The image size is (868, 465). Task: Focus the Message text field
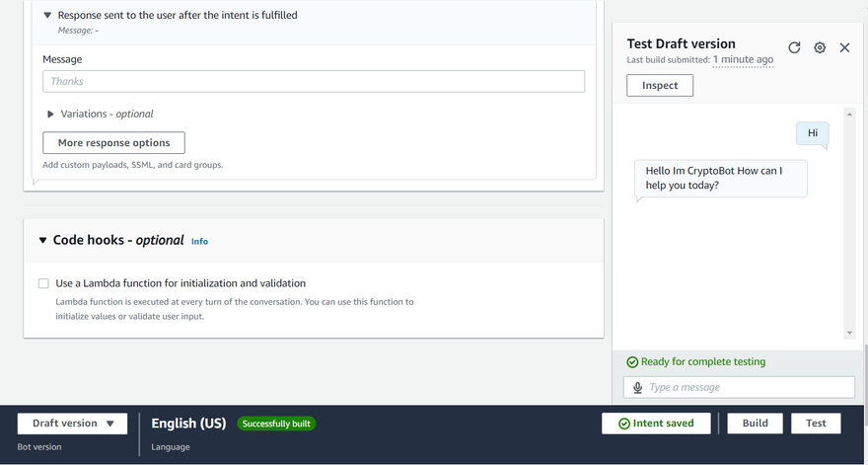tap(314, 81)
